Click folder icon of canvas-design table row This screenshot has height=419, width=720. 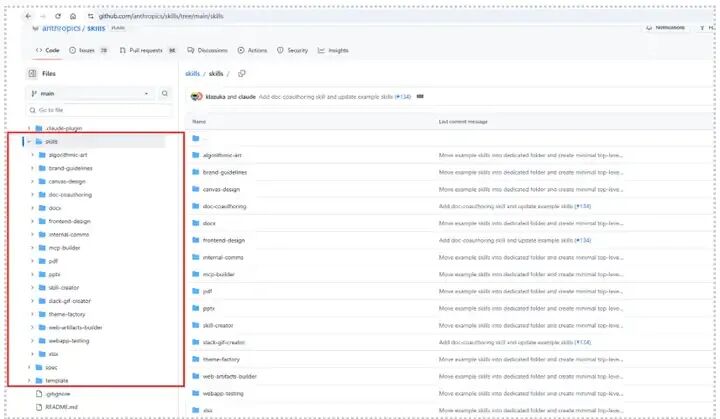196,189
